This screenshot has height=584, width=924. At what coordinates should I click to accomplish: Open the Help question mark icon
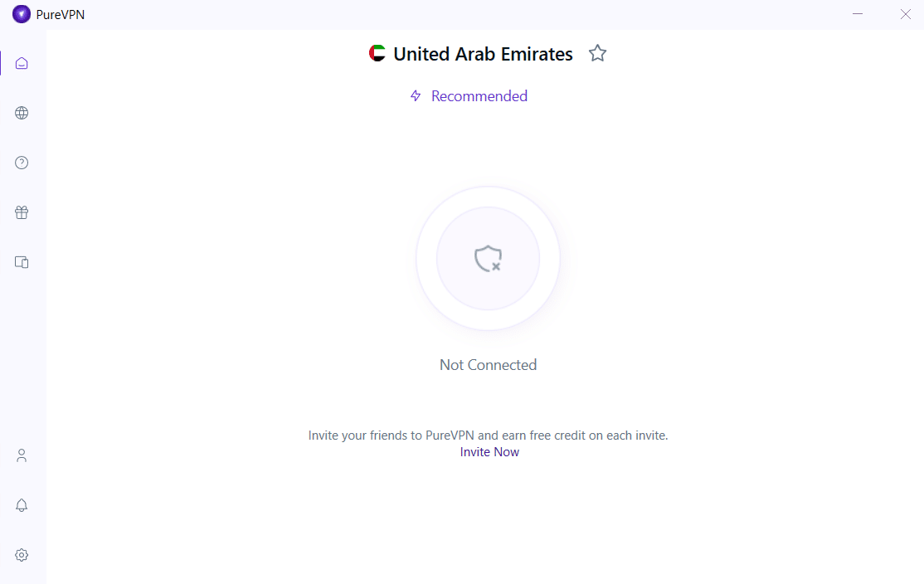tap(22, 163)
